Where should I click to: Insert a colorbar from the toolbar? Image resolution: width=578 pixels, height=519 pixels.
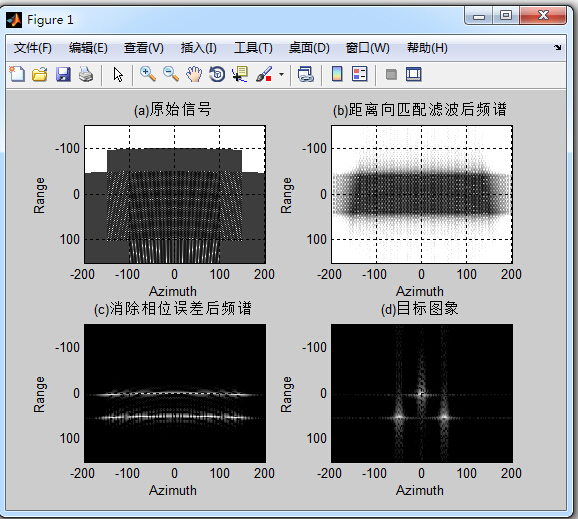(x=337, y=74)
